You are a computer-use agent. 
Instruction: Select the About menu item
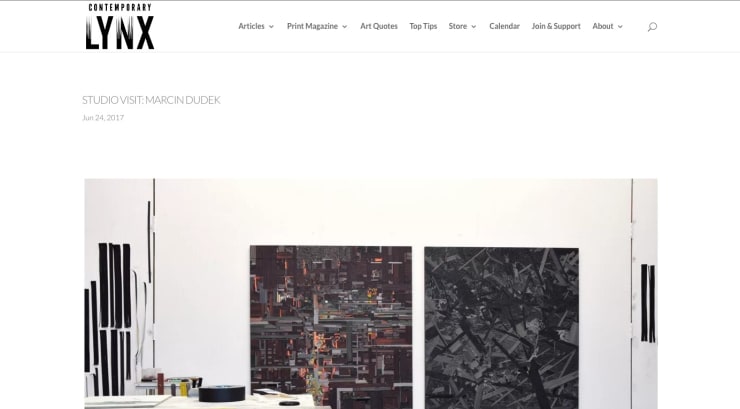coord(603,26)
